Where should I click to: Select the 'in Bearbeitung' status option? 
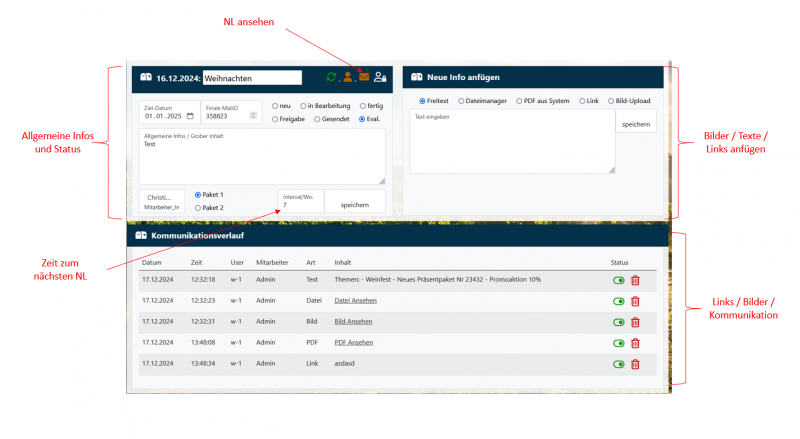[x=304, y=106]
